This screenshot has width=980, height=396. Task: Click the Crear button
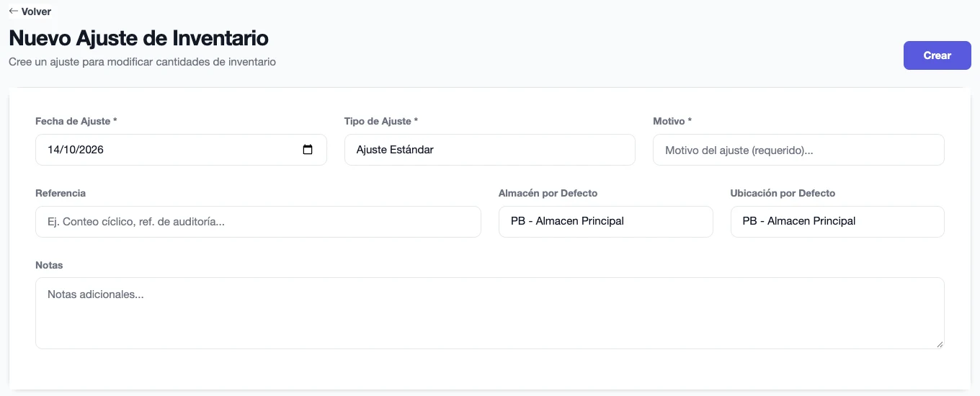click(x=937, y=55)
